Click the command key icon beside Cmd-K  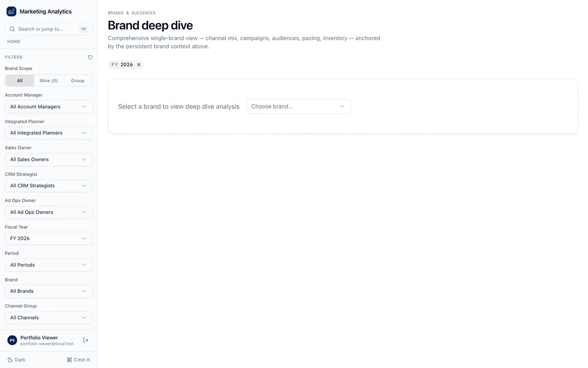pyautogui.click(x=69, y=360)
